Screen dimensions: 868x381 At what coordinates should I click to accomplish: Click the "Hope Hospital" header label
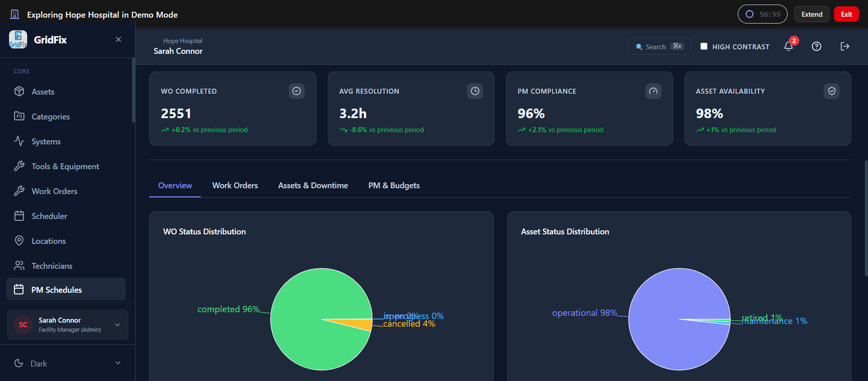[183, 41]
